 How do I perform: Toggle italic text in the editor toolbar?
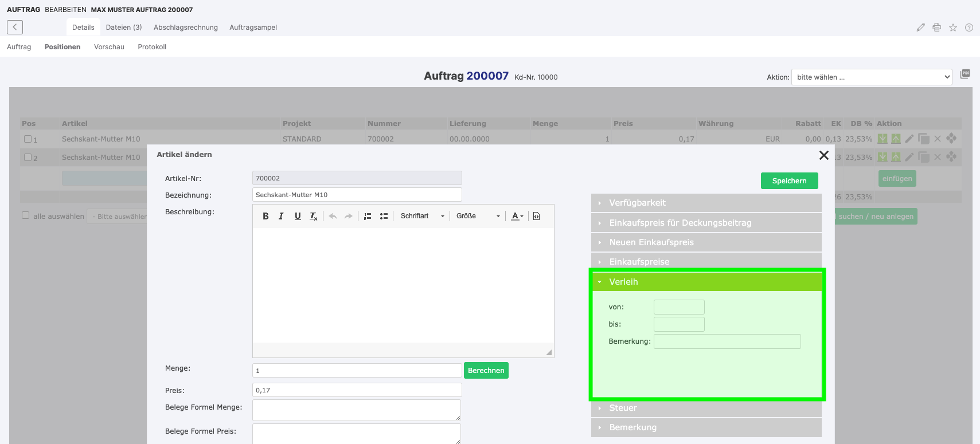281,216
